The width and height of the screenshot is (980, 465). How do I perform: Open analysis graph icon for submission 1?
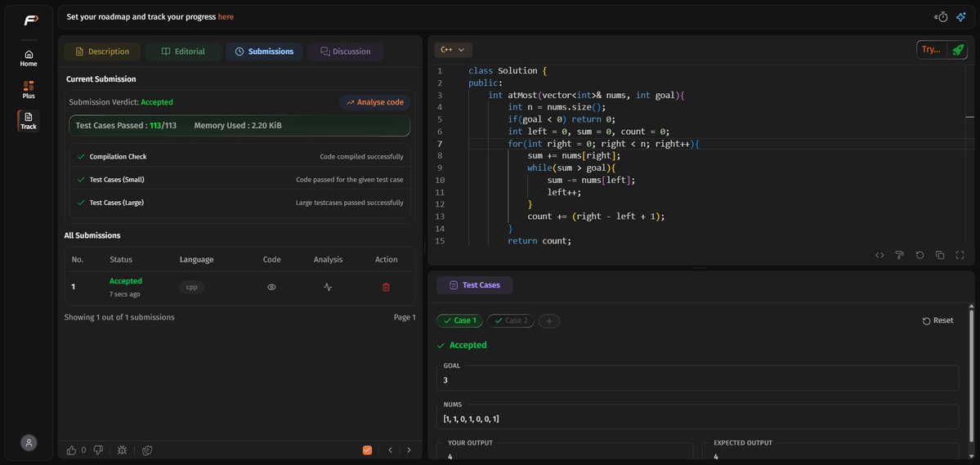click(328, 287)
